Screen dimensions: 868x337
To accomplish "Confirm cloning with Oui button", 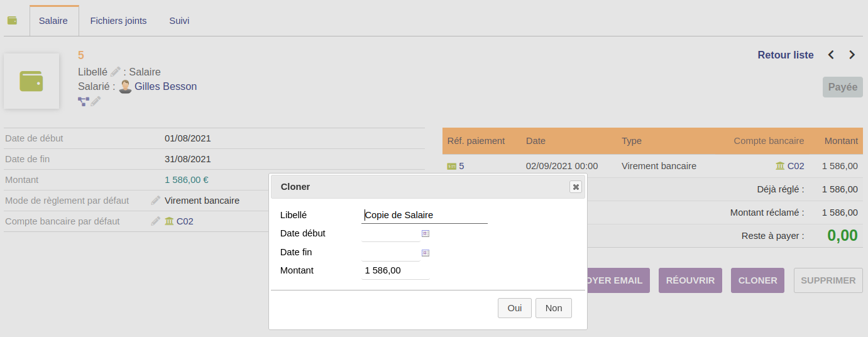I will (x=514, y=308).
